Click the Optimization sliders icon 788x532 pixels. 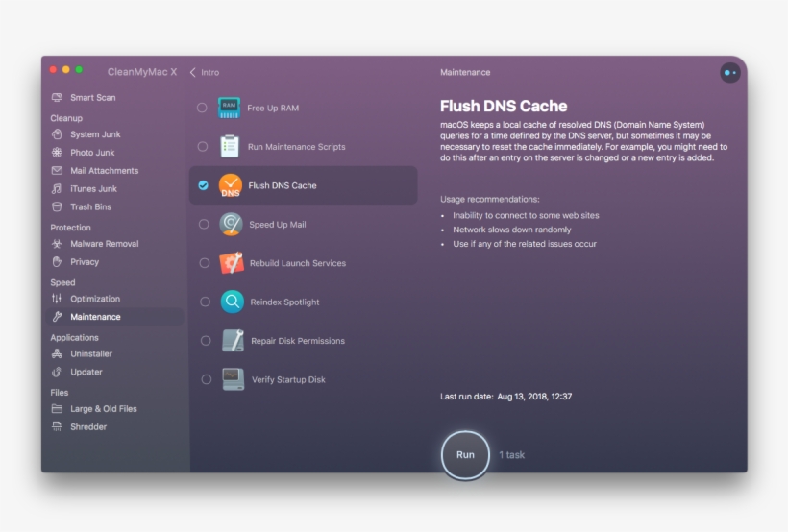click(x=57, y=299)
